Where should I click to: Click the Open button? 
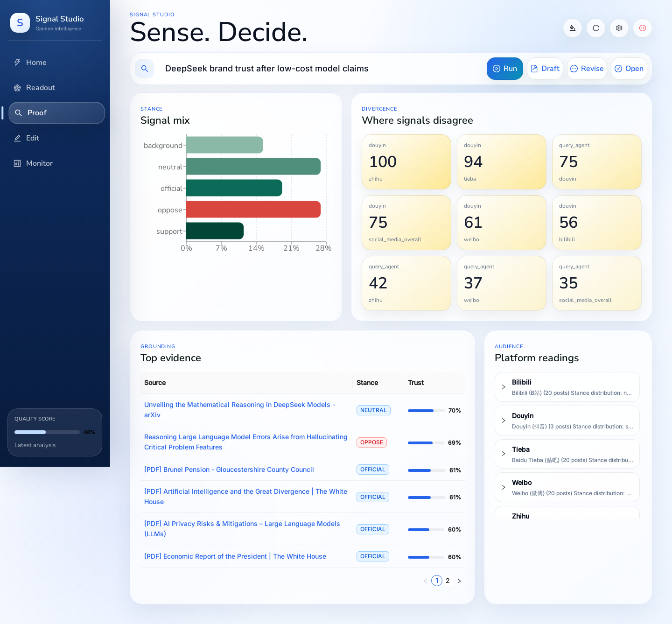(x=629, y=69)
